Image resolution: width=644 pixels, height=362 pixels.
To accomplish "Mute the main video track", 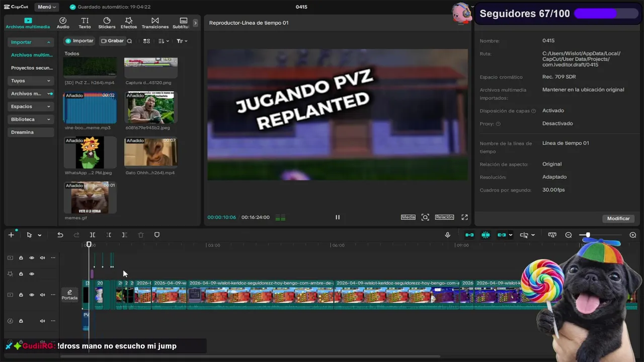I will 42,295.
